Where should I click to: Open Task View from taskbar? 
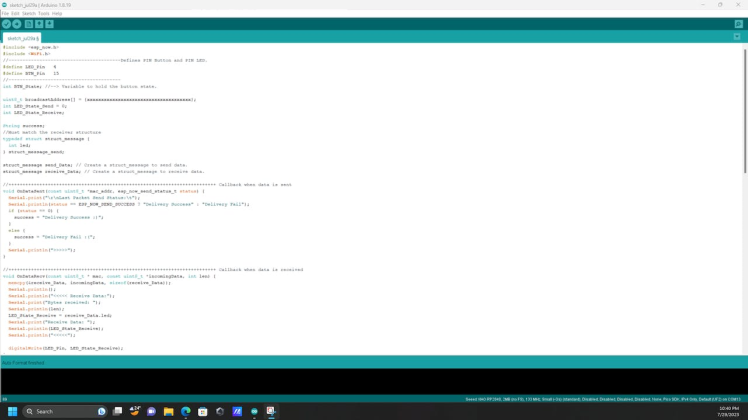click(x=117, y=411)
